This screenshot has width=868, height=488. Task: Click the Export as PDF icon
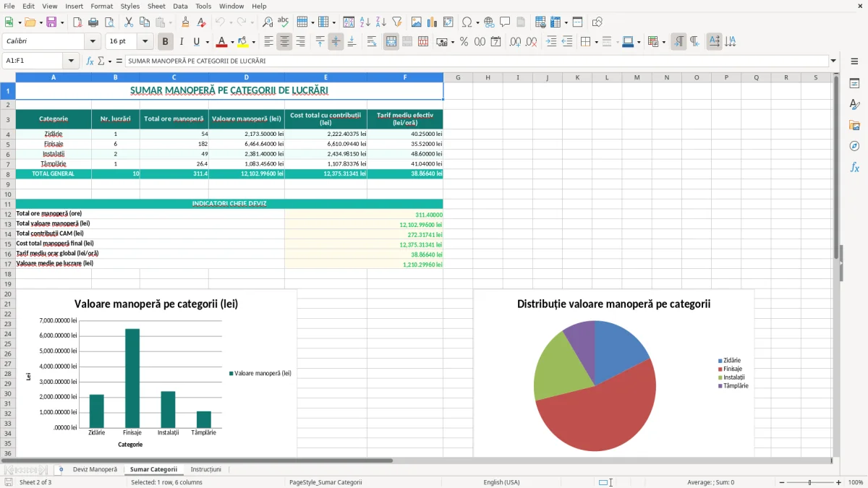pyautogui.click(x=77, y=22)
